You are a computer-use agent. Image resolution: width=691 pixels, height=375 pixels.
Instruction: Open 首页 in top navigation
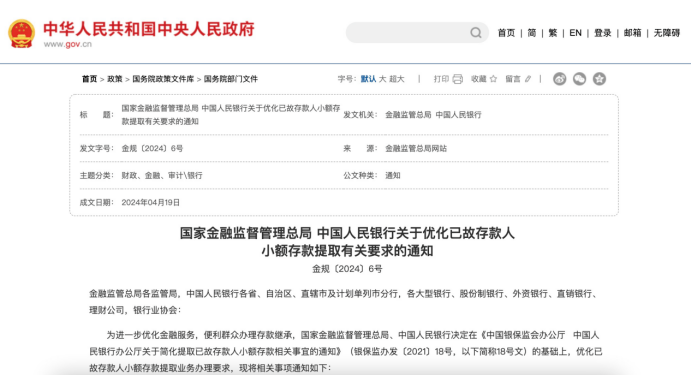click(506, 33)
